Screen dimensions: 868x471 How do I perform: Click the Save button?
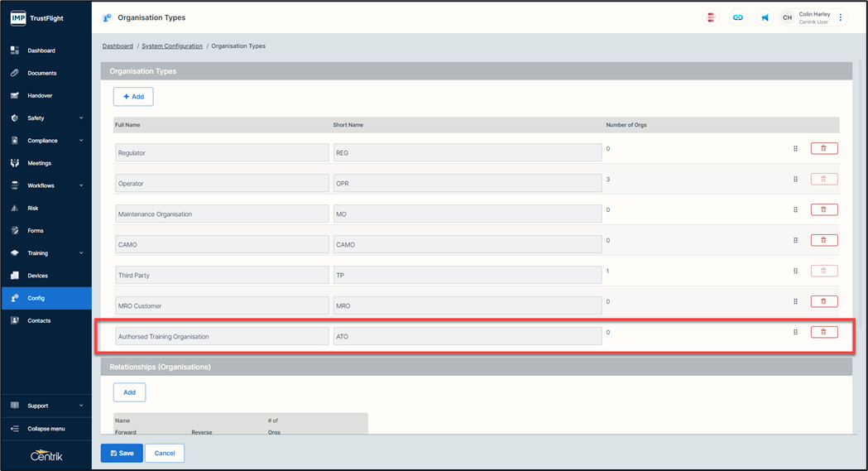coord(122,453)
